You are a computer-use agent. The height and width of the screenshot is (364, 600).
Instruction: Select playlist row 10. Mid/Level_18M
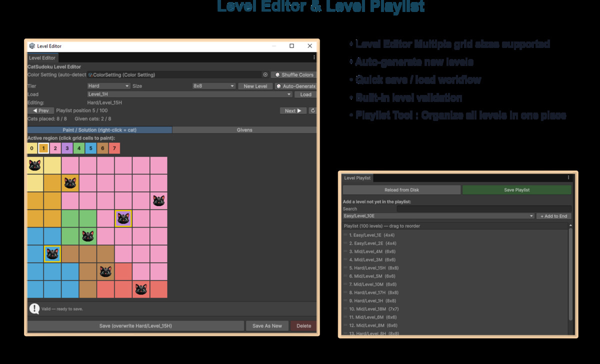[455, 309]
